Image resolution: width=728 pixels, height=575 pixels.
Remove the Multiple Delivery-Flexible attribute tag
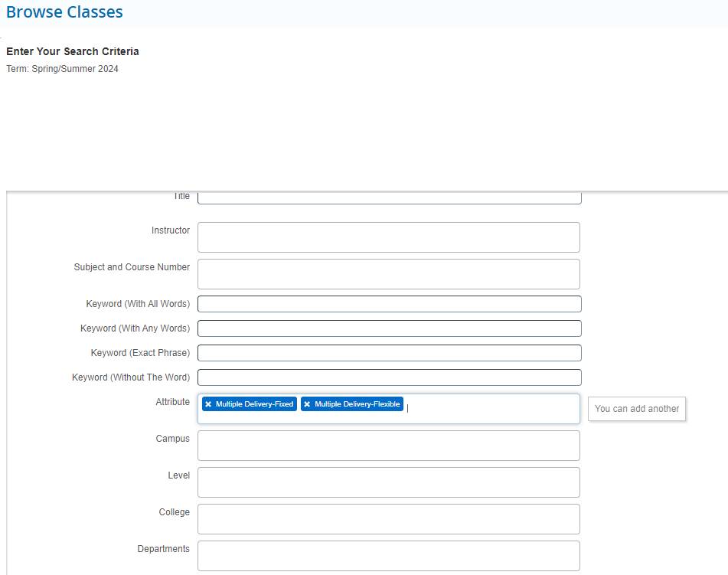[307, 404]
